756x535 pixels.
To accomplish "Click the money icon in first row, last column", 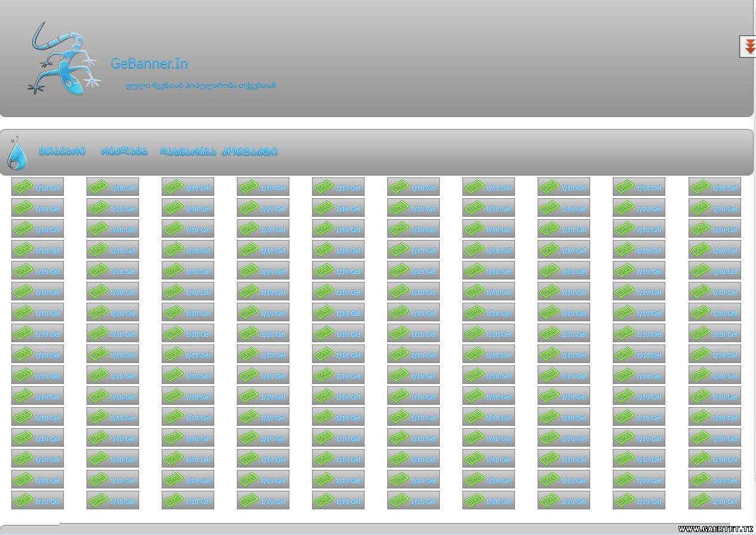I will [x=700, y=187].
